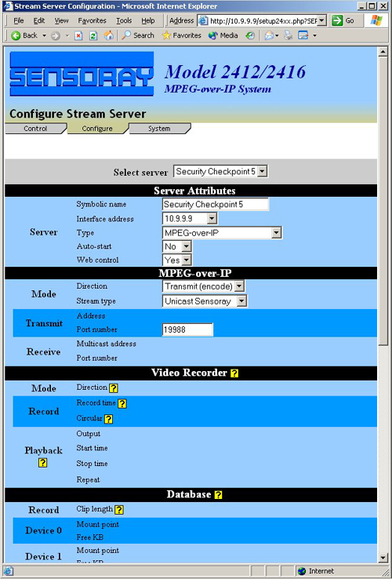Open the help icon next to Database

[218, 495]
